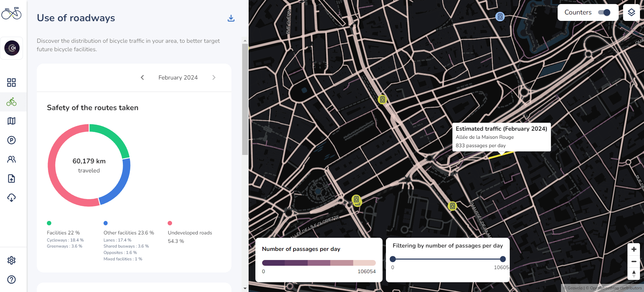Zoom out on the map

[634, 261]
